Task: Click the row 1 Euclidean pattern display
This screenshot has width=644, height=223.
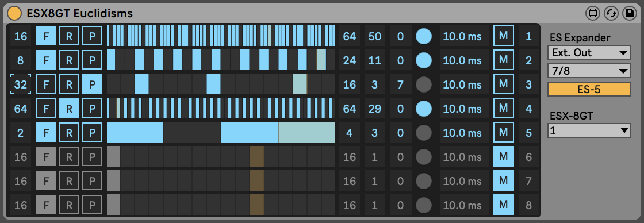Action: 221,36
